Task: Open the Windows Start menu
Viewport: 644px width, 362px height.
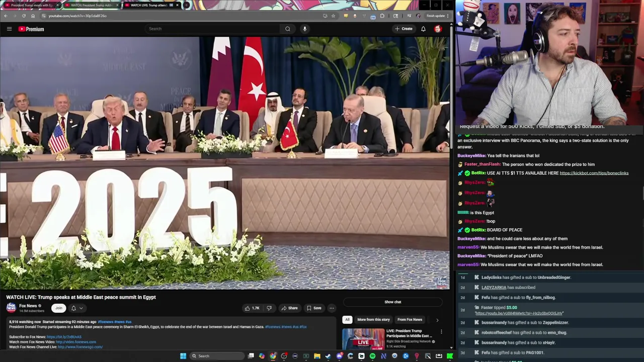Action: coord(183,356)
